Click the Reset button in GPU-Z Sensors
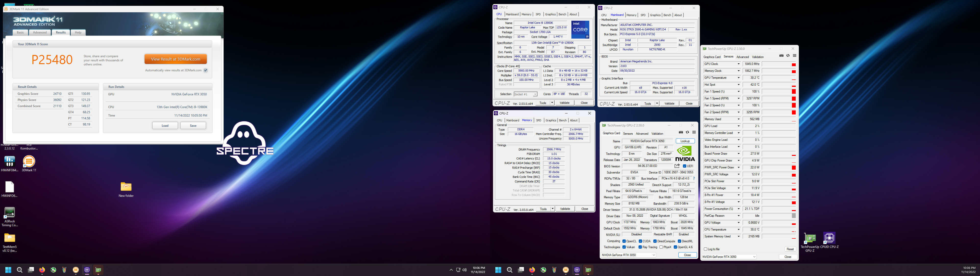980x276 pixels. (790, 249)
